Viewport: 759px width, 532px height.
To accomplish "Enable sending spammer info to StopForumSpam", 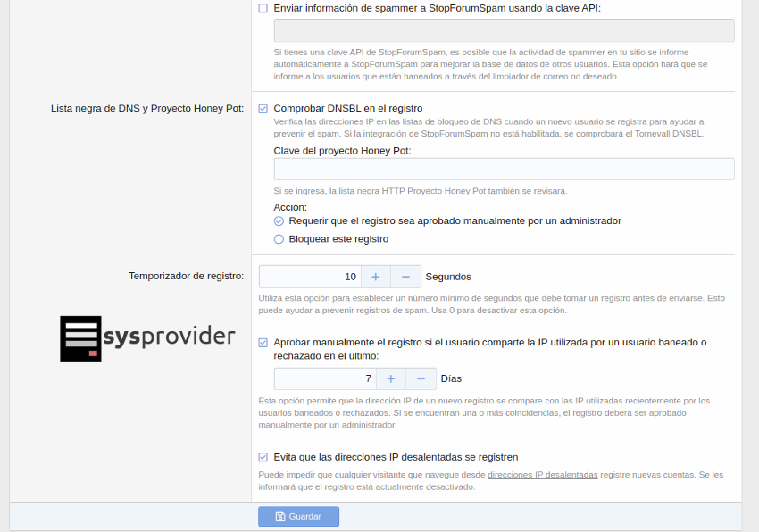I will point(263,8).
